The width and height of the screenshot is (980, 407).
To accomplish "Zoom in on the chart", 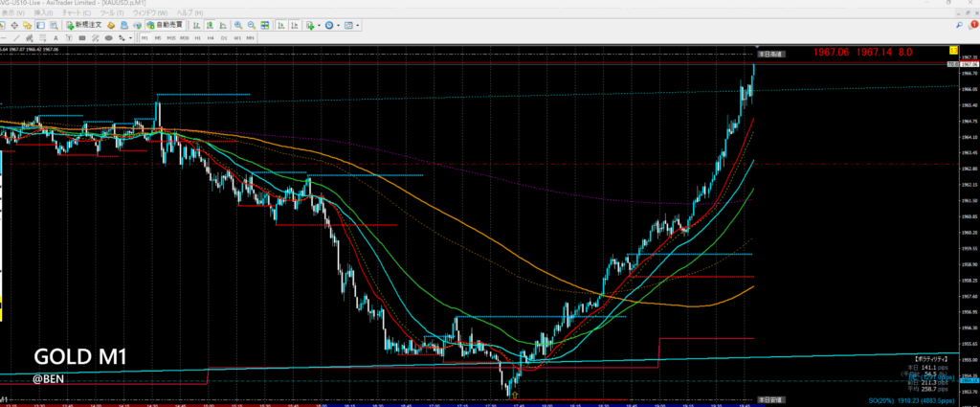I will pyautogui.click(x=237, y=25).
